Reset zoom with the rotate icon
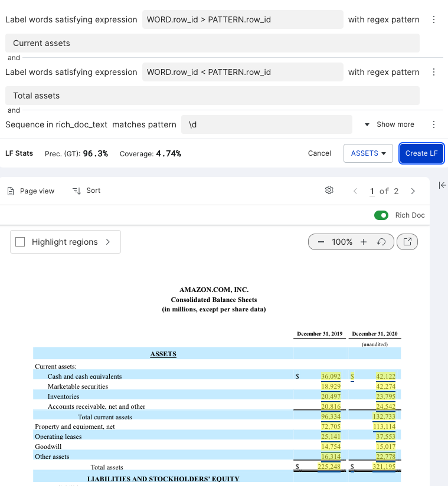 pos(381,242)
